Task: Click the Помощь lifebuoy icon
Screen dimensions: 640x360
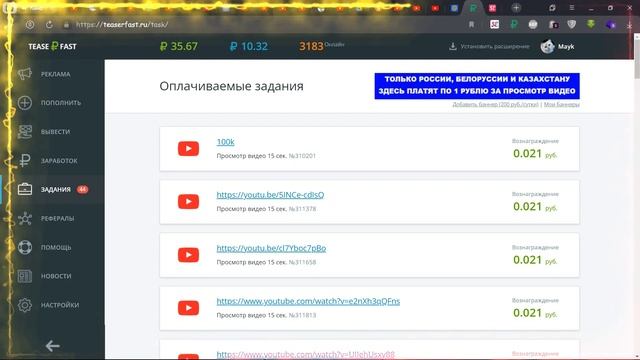Action: (24, 247)
